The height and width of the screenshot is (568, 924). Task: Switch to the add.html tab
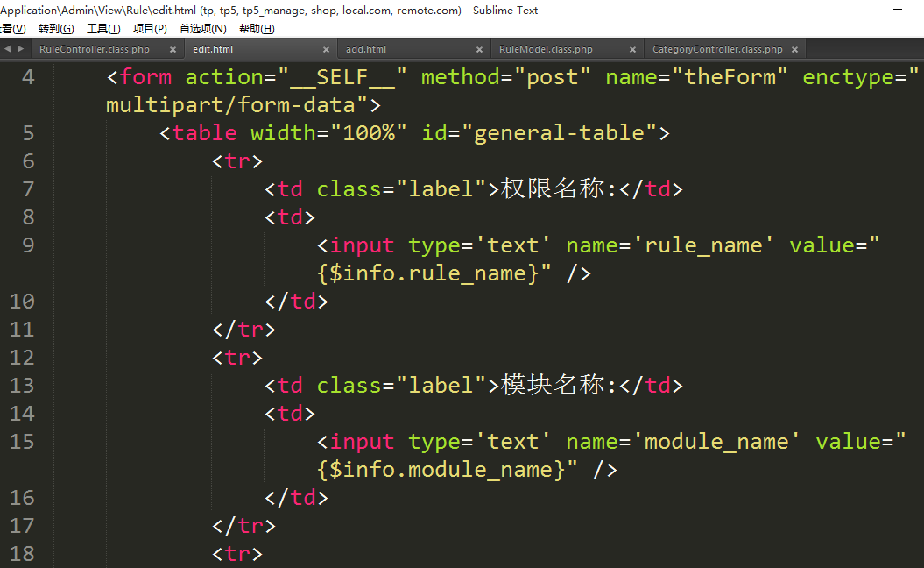(x=366, y=50)
